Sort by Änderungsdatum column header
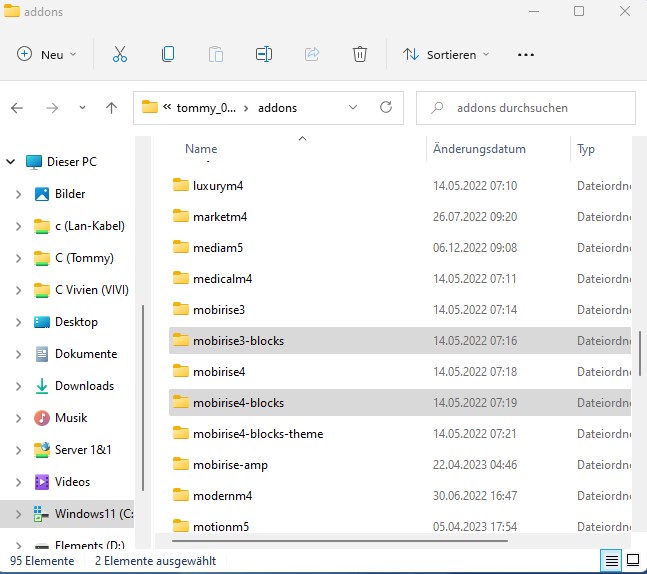647x574 pixels. (x=479, y=149)
